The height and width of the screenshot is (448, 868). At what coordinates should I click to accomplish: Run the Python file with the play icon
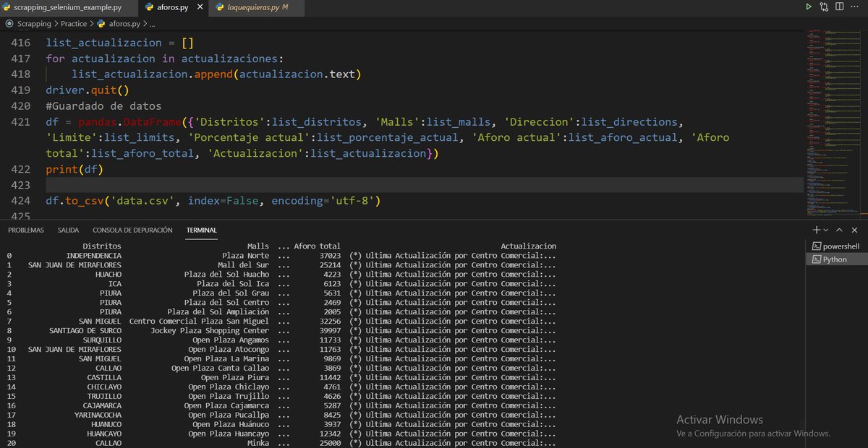pos(809,7)
